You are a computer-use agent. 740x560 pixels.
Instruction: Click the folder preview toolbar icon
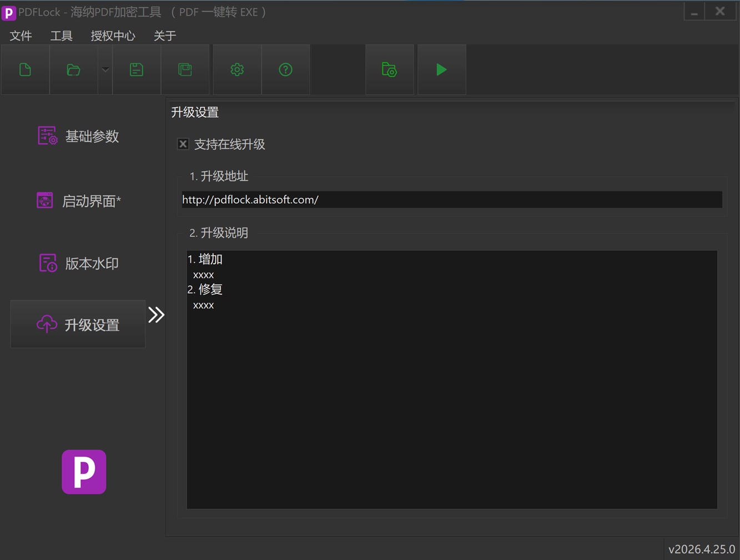pos(389,69)
